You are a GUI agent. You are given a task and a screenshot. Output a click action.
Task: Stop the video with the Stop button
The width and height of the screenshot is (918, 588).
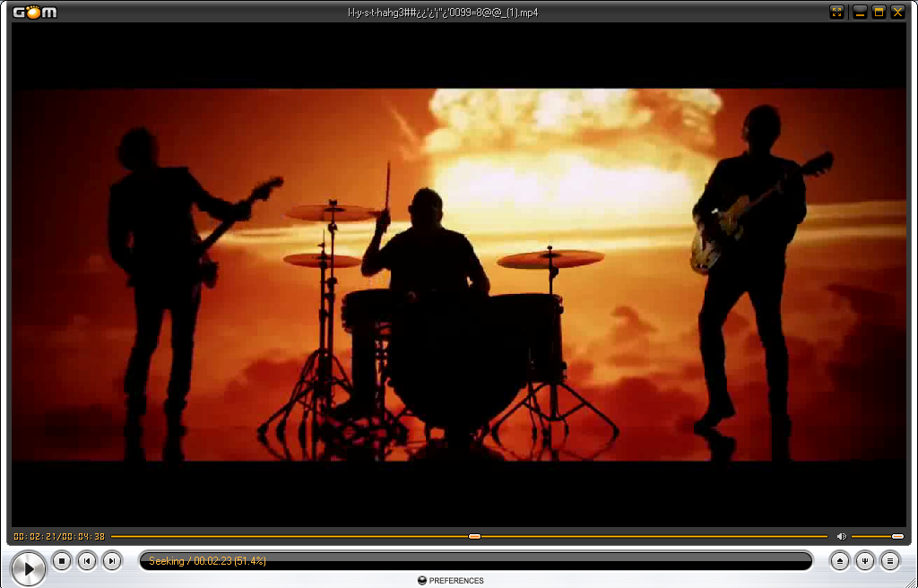[x=62, y=561]
